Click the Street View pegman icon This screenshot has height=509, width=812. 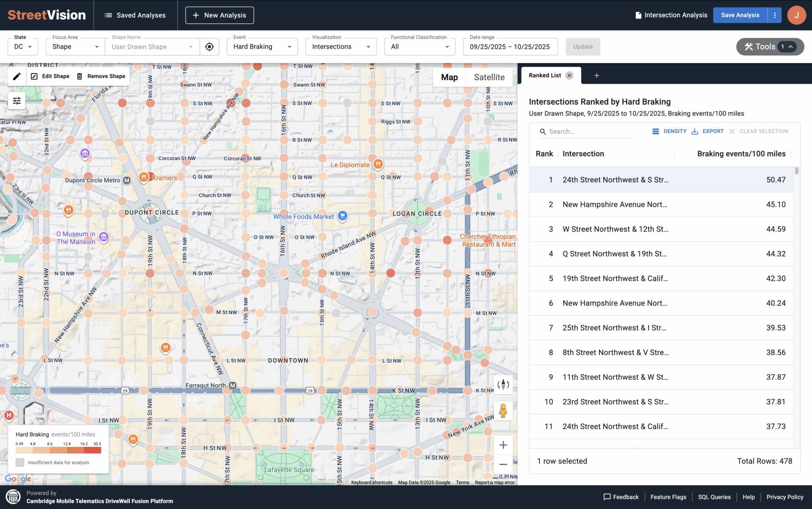(x=503, y=411)
